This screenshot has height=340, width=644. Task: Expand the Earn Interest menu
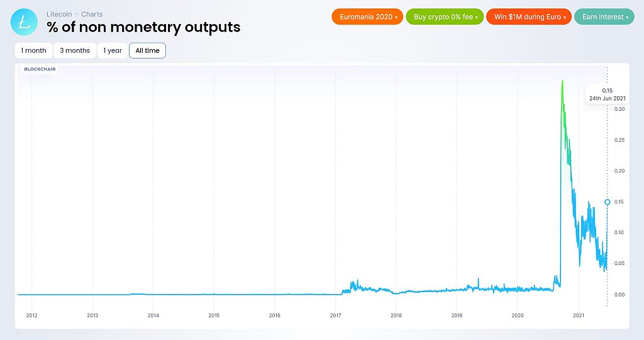(x=605, y=17)
